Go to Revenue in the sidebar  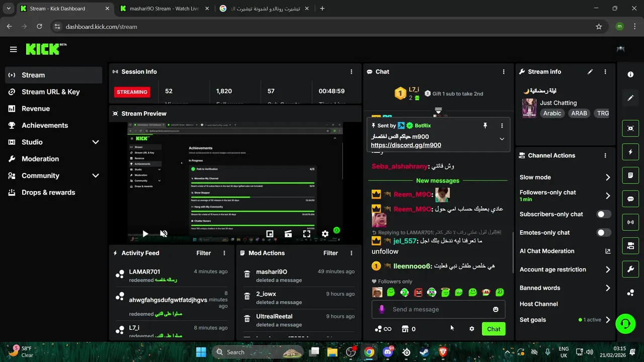click(x=53, y=109)
